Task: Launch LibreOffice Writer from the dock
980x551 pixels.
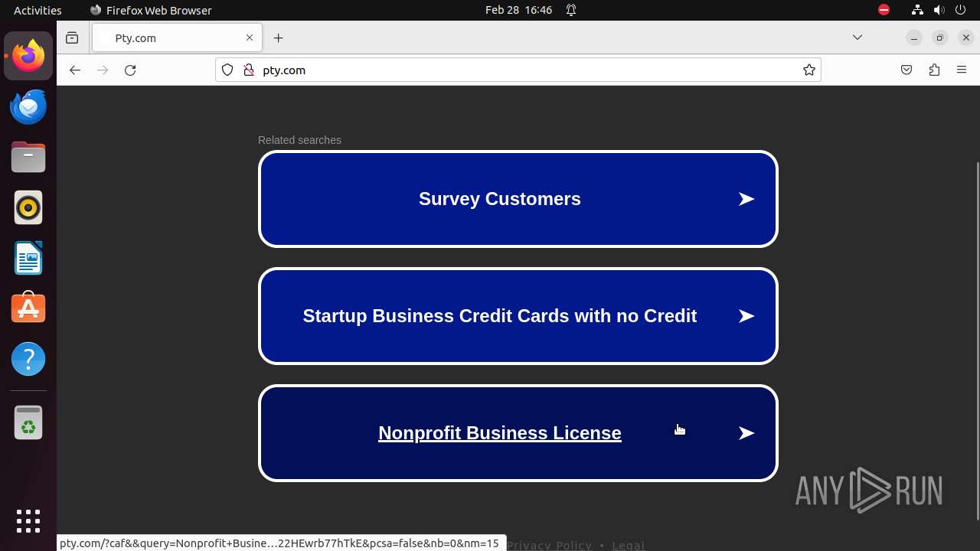Action: click(x=28, y=258)
